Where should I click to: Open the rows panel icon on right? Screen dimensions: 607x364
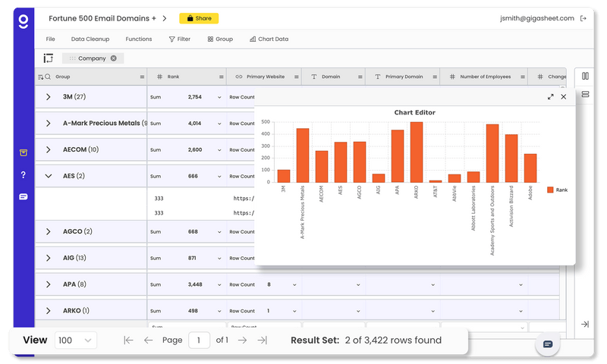pyautogui.click(x=585, y=94)
